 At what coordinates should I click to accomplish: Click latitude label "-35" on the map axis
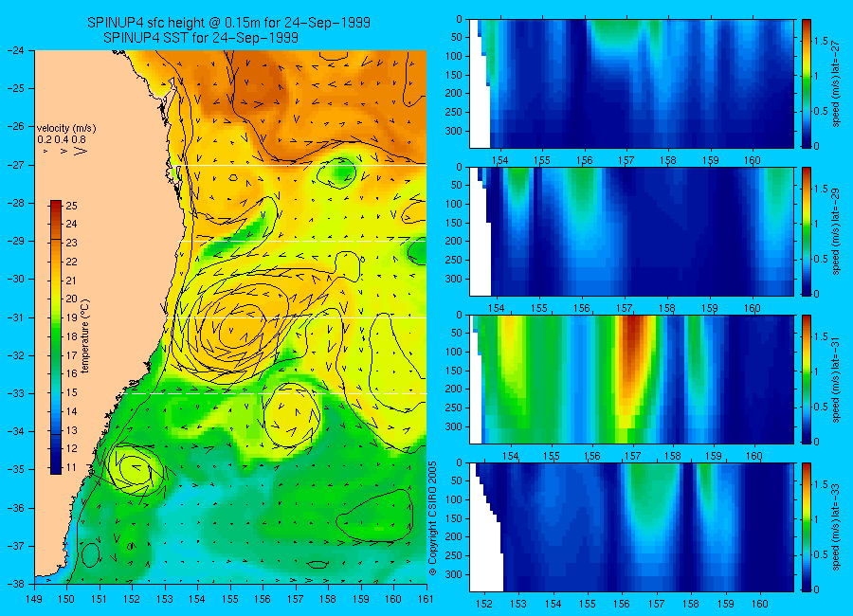coord(15,470)
